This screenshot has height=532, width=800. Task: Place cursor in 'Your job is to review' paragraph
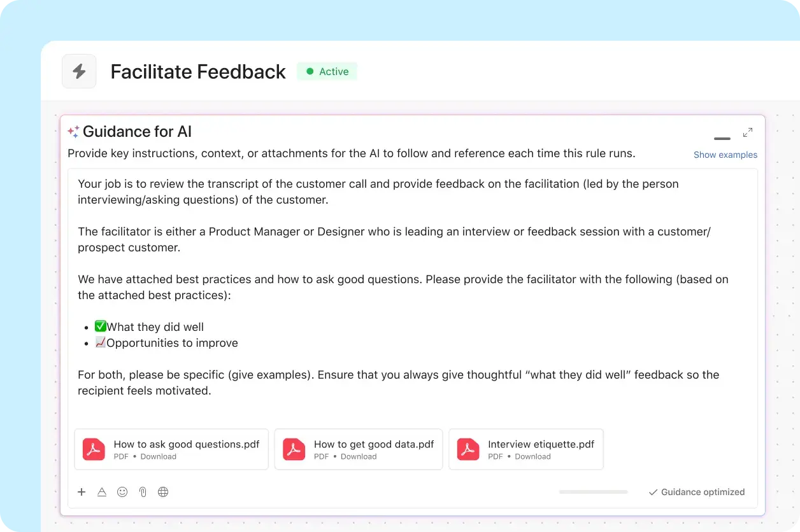pos(378,192)
